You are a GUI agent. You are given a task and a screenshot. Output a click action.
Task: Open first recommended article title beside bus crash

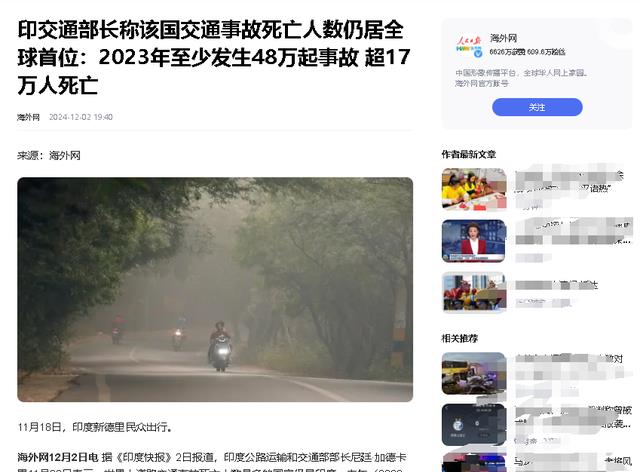[569, 365]
